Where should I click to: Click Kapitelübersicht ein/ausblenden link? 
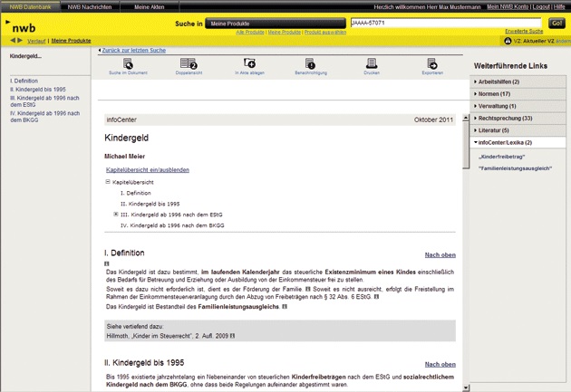[148, 169]
